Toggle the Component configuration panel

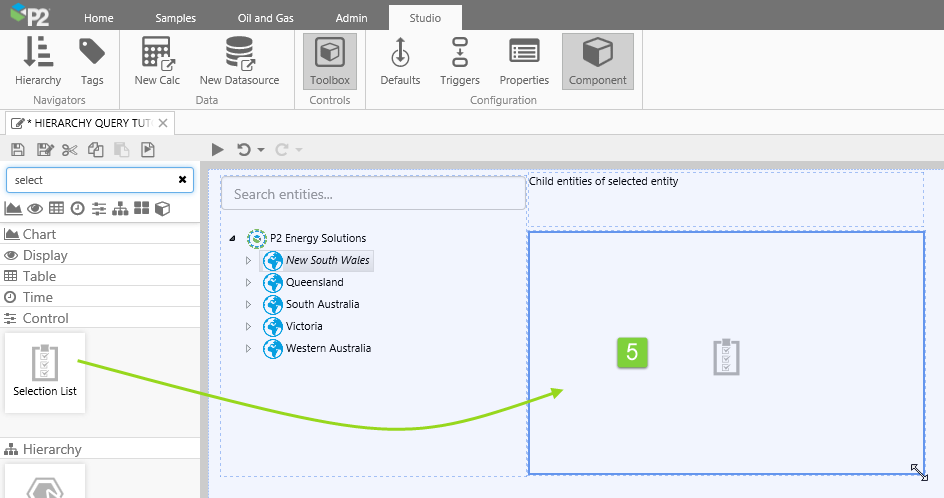coord(597,62)
